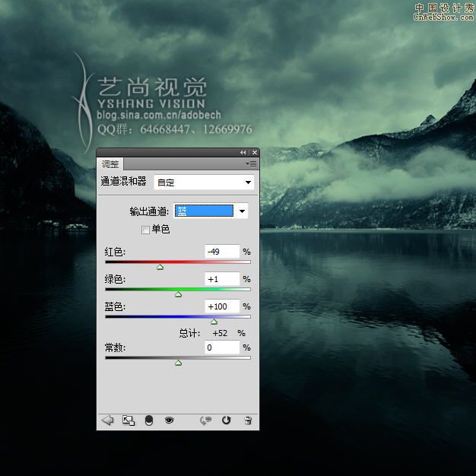Clip adjustment to layer icon

pos(149,420)
